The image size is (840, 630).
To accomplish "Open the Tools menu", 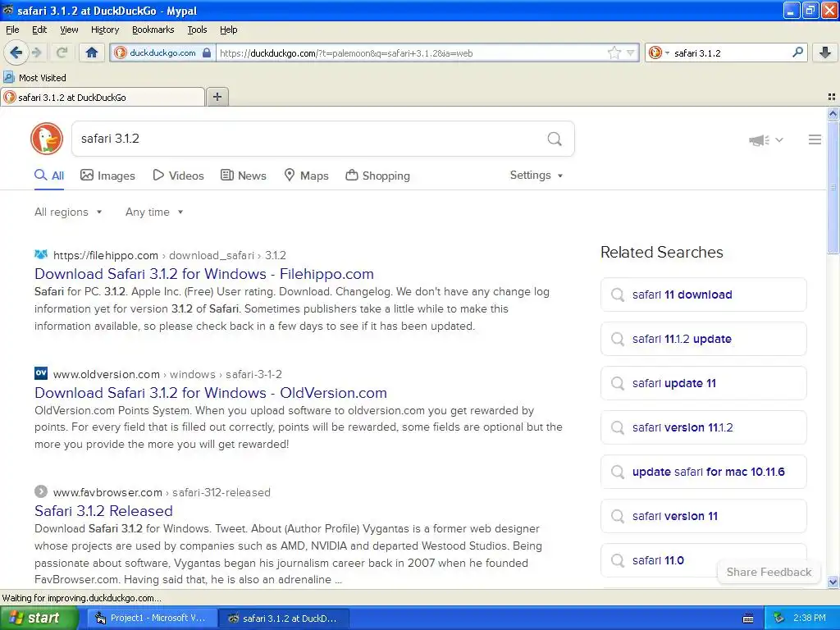I will coord(197,30).
